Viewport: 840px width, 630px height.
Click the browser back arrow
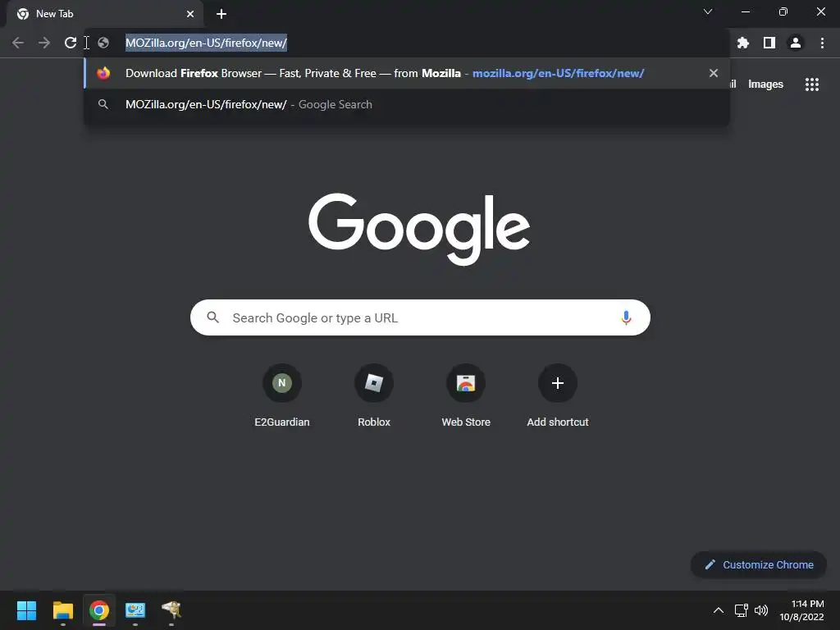click(18, 43)
